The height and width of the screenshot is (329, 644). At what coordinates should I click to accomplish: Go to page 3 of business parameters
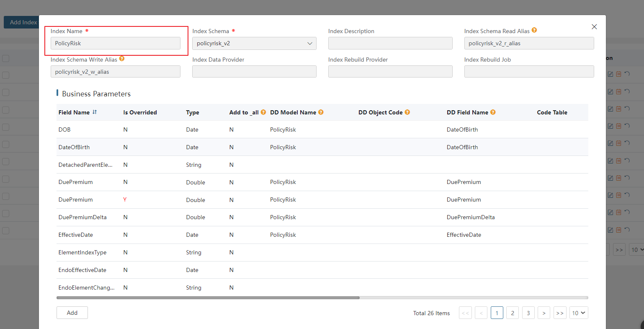pos(528,313)
